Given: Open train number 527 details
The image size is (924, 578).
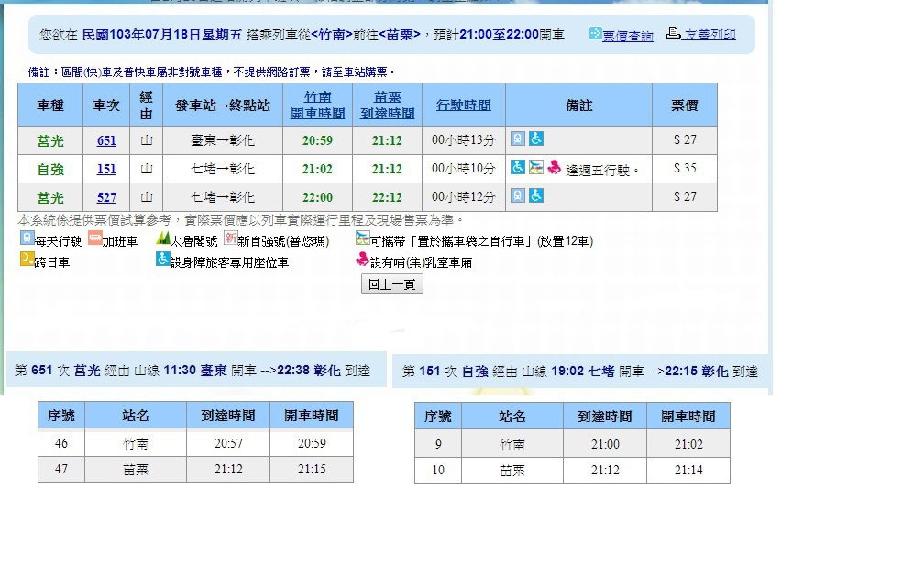Looking at the screenshot, I should pyautogui.click(x=106, y=197).
